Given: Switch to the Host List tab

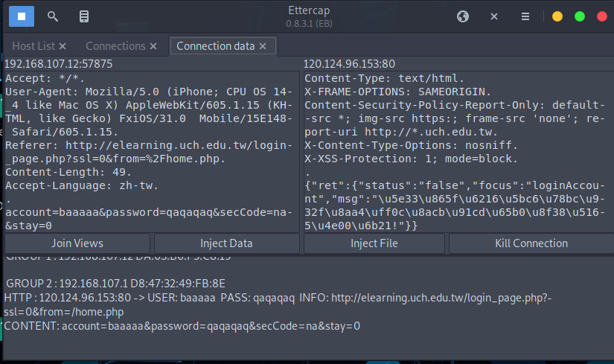Looking at the screenshot, I should coord(33,46).
